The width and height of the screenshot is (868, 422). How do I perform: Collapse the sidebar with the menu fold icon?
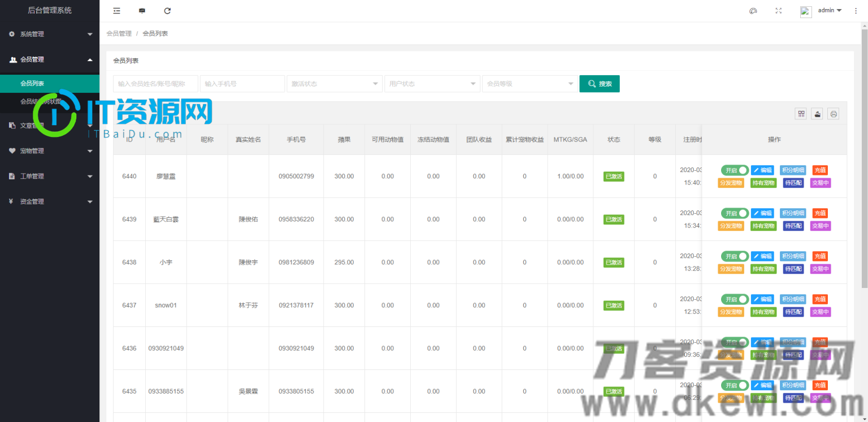116,11
